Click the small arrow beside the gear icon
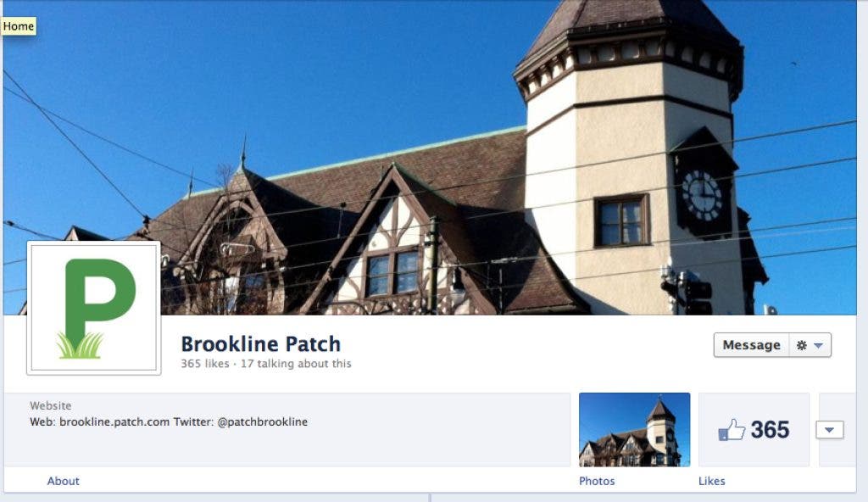Viewport: 868px width, 502px height. tap(819, 346)
